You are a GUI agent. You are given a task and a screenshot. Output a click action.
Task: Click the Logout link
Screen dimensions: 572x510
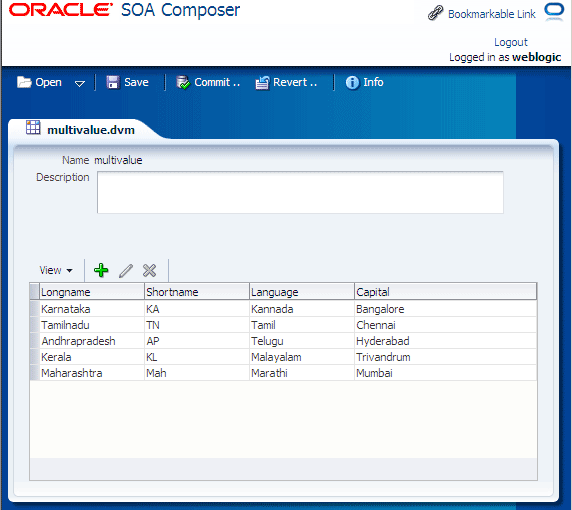pyautogui.click(x=511, y=42)
